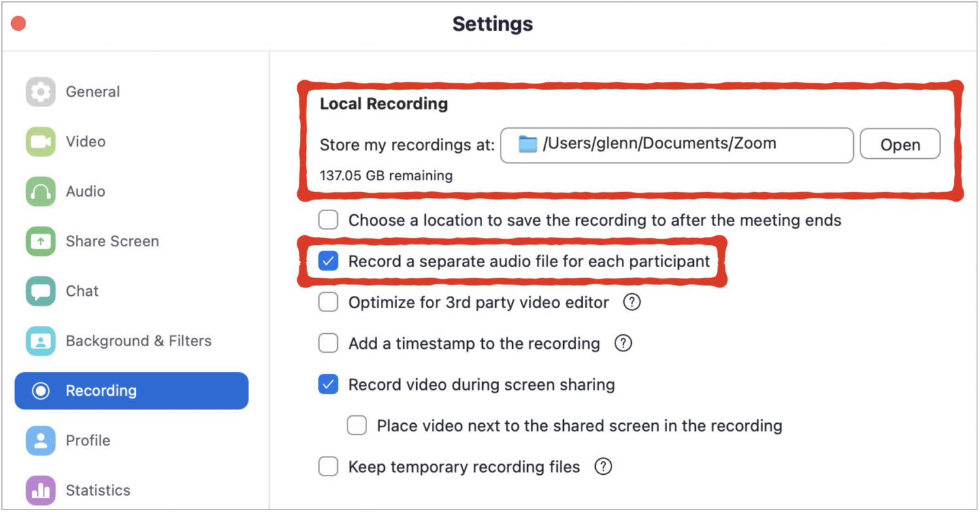Enable choose location after meeting ends
Screen dimensions: 980x514
(328, 220)
